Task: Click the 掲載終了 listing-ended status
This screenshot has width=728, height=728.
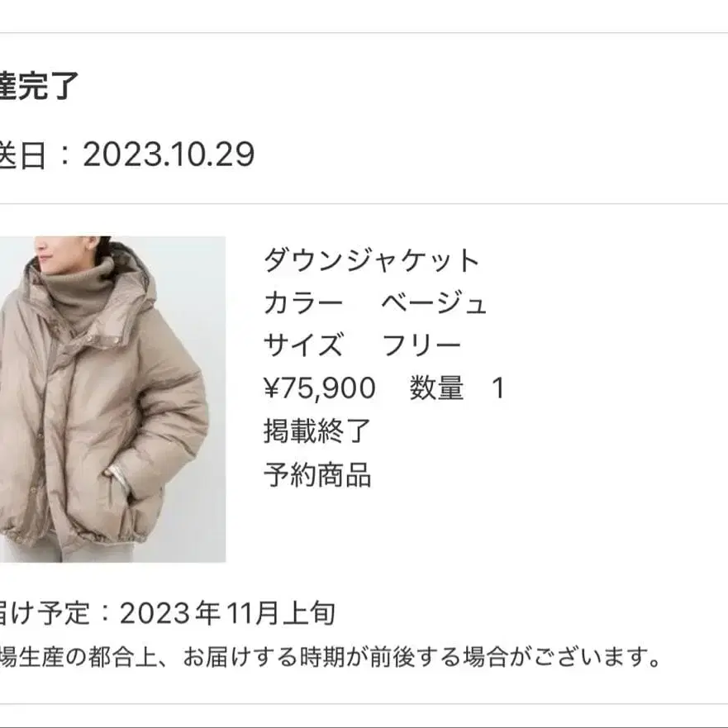Action: point(317,431)
